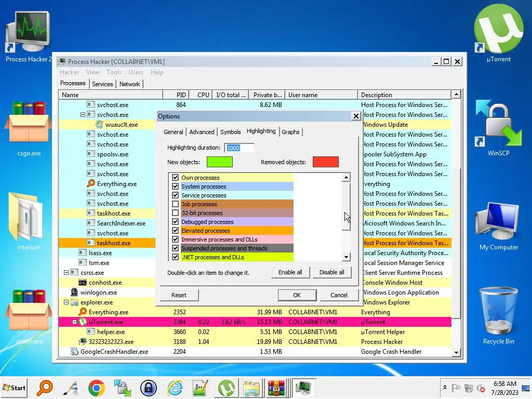Collapse the explorer.exe tree node
Viewport: 532px width, 399px height.
point(66,302)
